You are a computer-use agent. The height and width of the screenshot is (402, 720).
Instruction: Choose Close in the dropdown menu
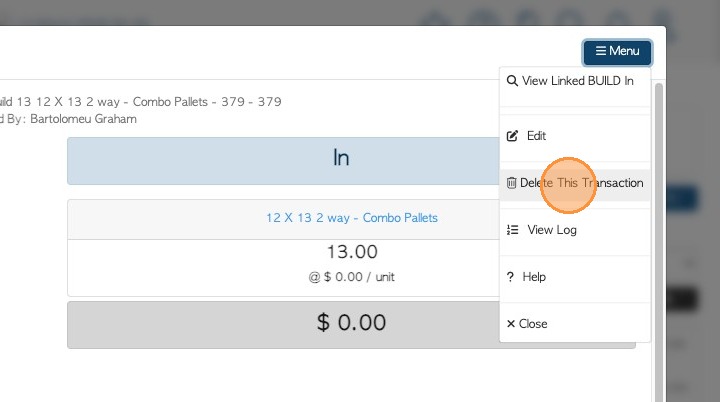tap(533, 324)
